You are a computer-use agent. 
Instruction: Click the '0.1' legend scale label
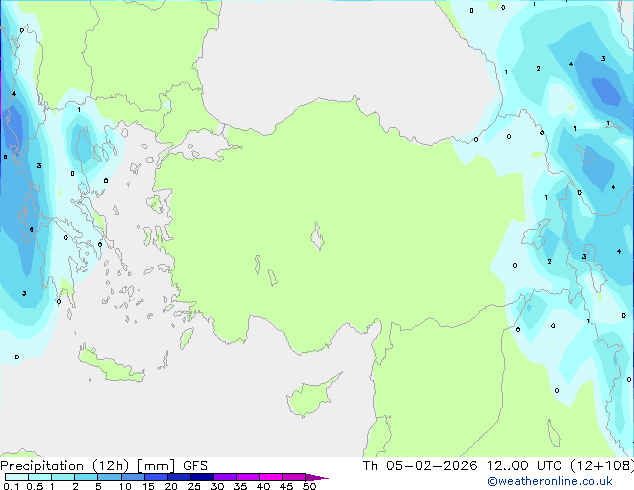(11, 486)
